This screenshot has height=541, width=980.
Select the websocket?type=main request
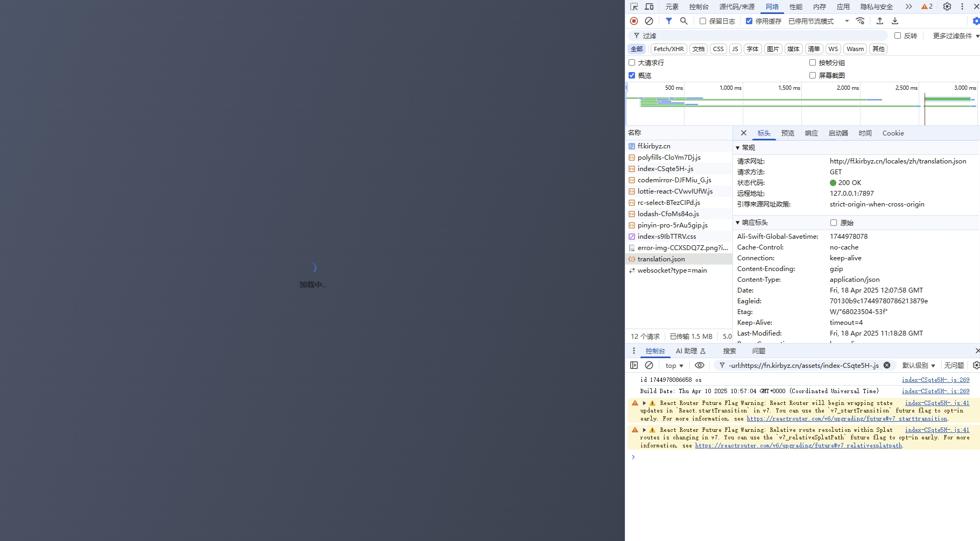(x=678, y=270)
